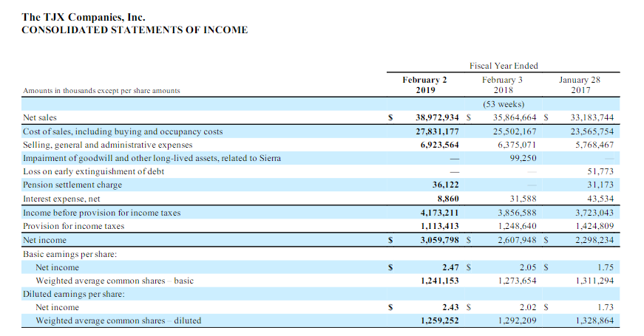The image size is (644, 336).
Task: Click net sales value 38,972,934
Action: click(x=437, y=117)
